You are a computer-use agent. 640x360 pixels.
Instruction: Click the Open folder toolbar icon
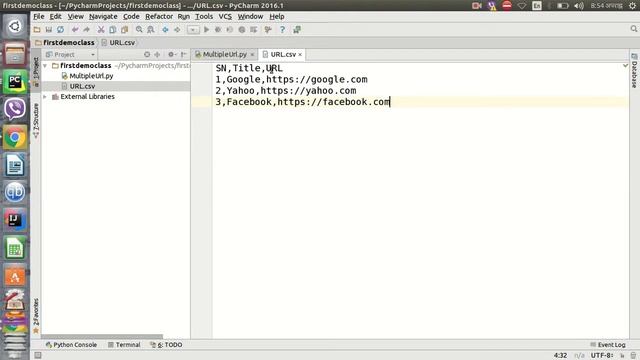pos(37,29)
